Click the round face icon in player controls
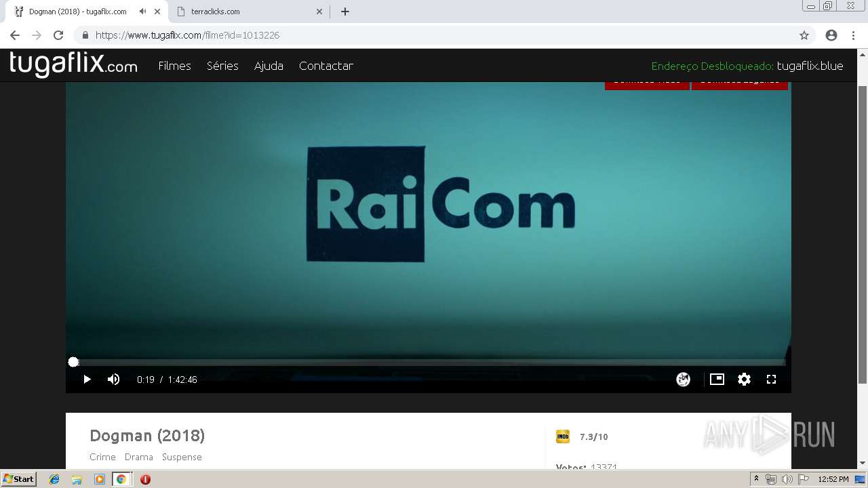This screenshot has width=868, height=488. tap(684, 380)
